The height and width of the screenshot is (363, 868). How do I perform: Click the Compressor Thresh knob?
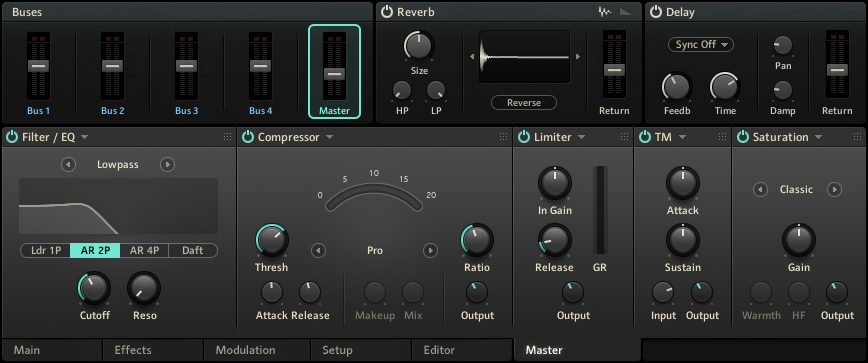[271, 240]
